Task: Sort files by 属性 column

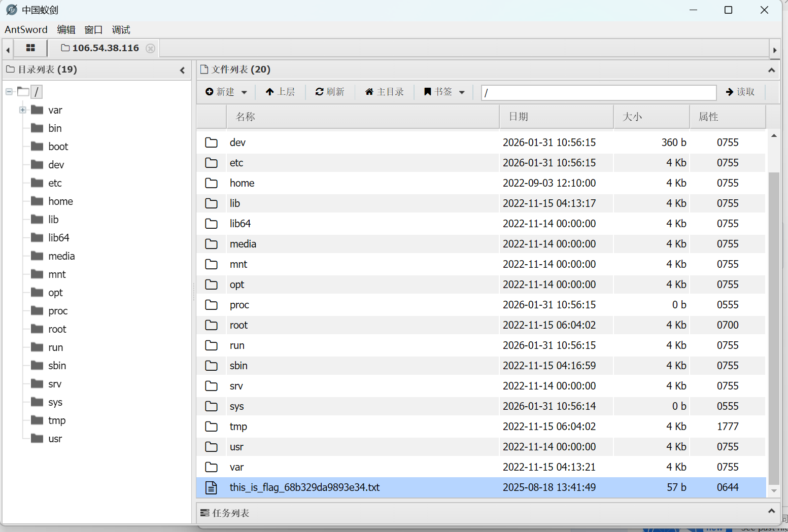Action: 728,117
